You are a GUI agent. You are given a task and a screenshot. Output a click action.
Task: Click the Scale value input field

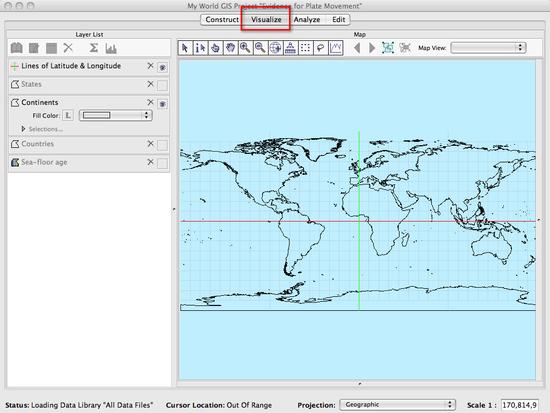point(519,405)
